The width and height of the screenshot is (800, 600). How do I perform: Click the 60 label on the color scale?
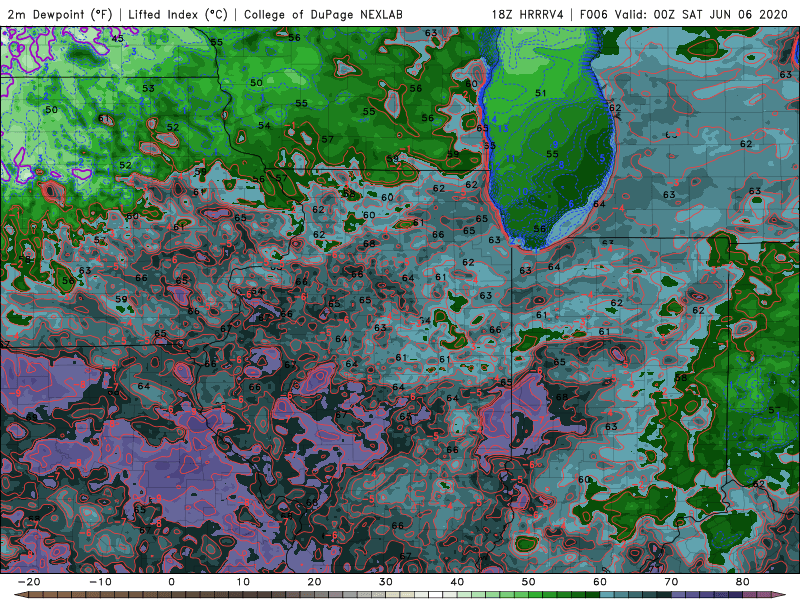[x=600, y=582]
